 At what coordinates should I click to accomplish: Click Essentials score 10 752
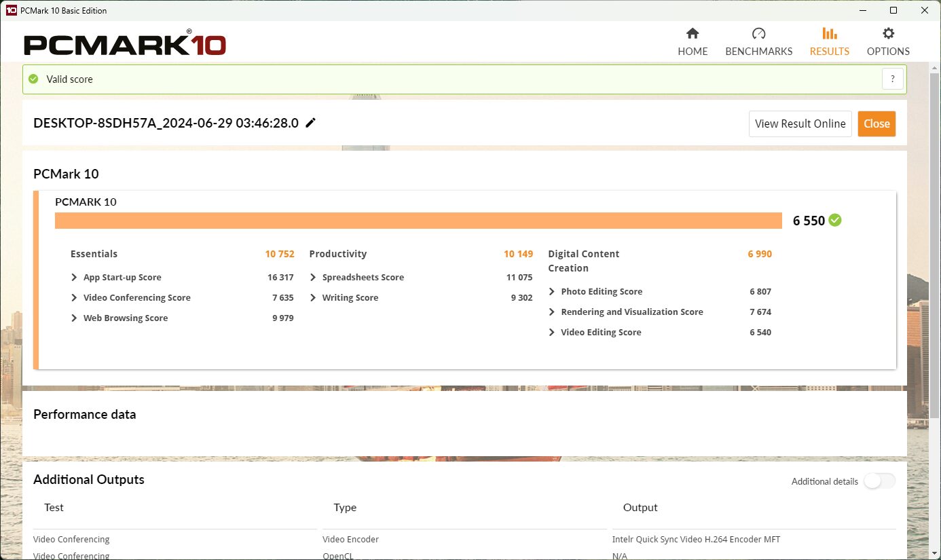point(280,254)
